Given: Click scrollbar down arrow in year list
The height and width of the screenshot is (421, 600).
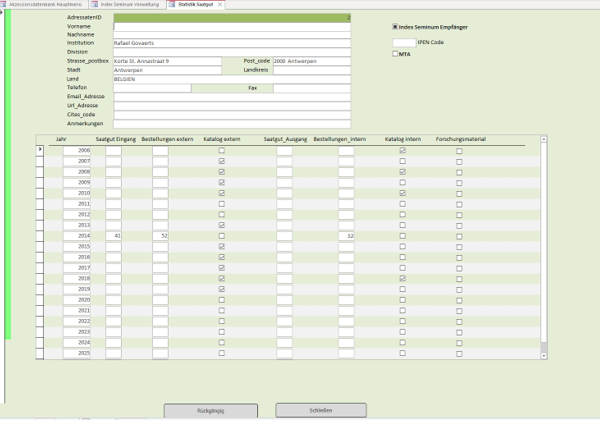Looking at the screenshot, I should (544, 354).
